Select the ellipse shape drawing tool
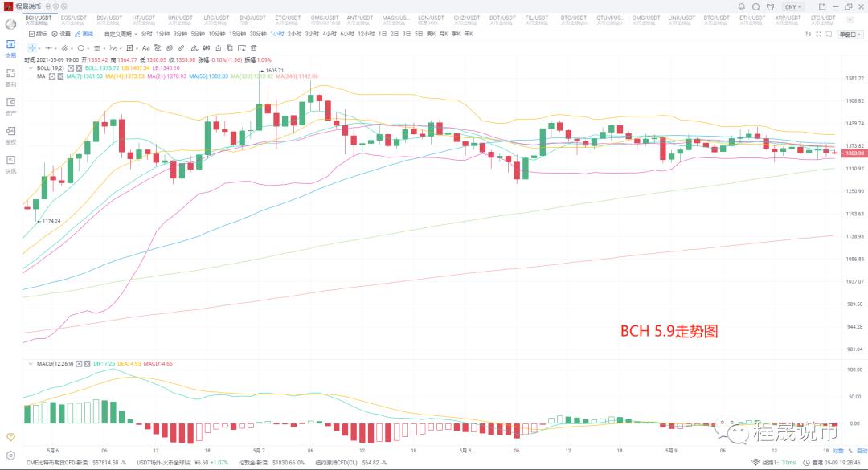The width and height of the screenshot is (868, 470). coord(81,48)
